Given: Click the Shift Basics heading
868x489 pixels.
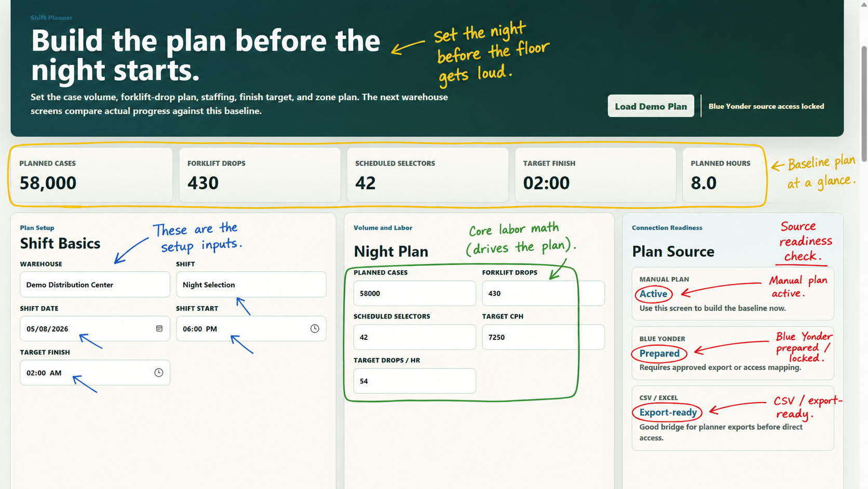Looking at the screenshot, I should (x=60, y=243).
